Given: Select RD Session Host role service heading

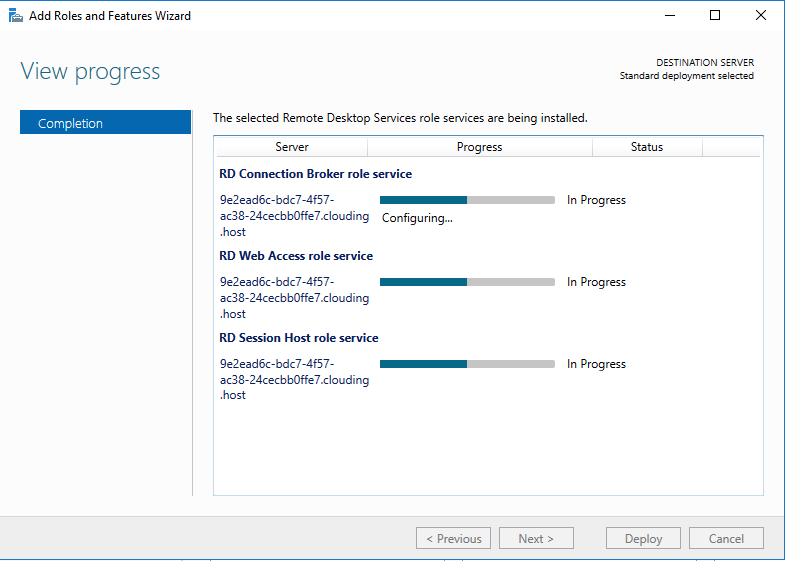Looking at the screenshot, I should 298,338.
